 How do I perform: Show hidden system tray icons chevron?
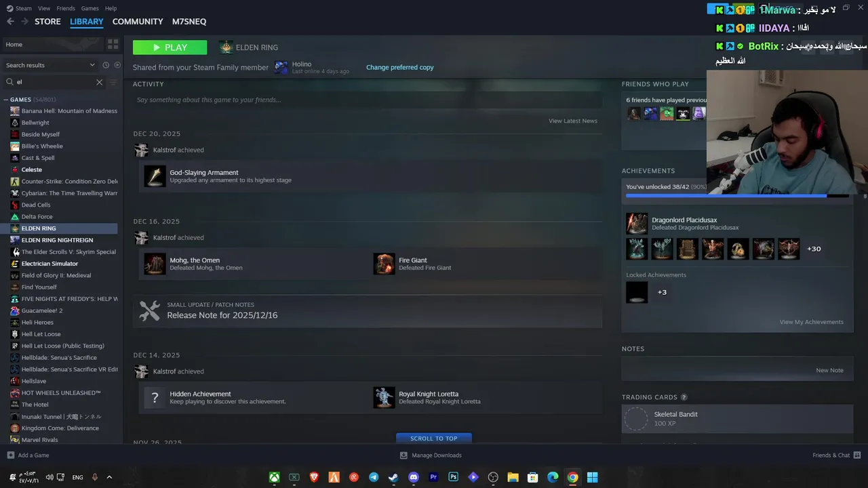109,477
